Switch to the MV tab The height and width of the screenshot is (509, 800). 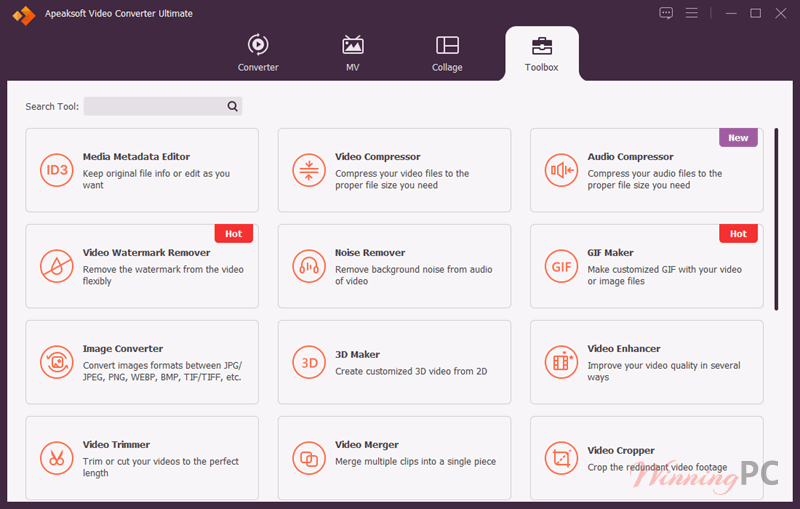click(353, 53)
